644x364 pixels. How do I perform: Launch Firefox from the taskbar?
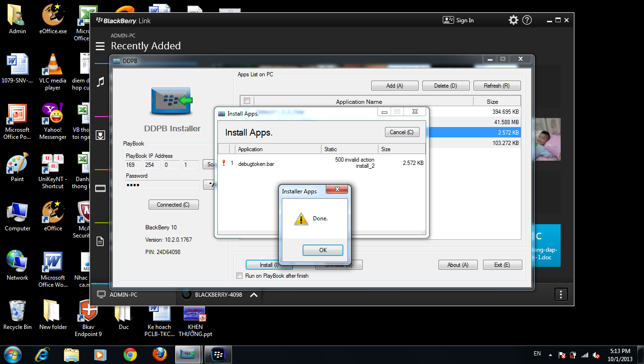tap(160, 354)
